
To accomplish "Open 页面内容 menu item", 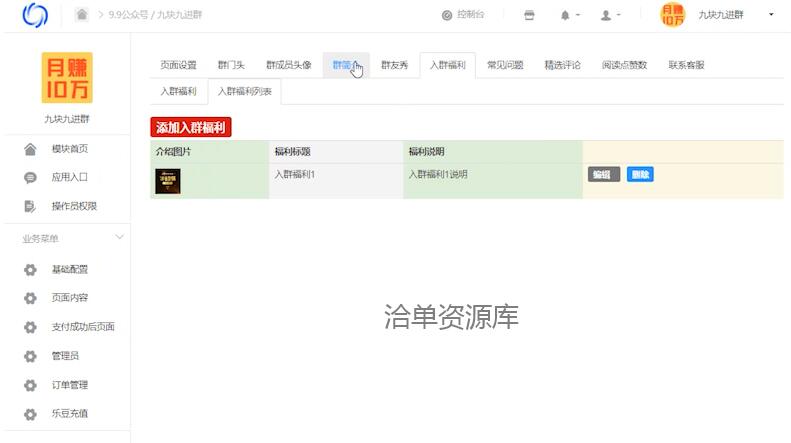I will [70, 298].
